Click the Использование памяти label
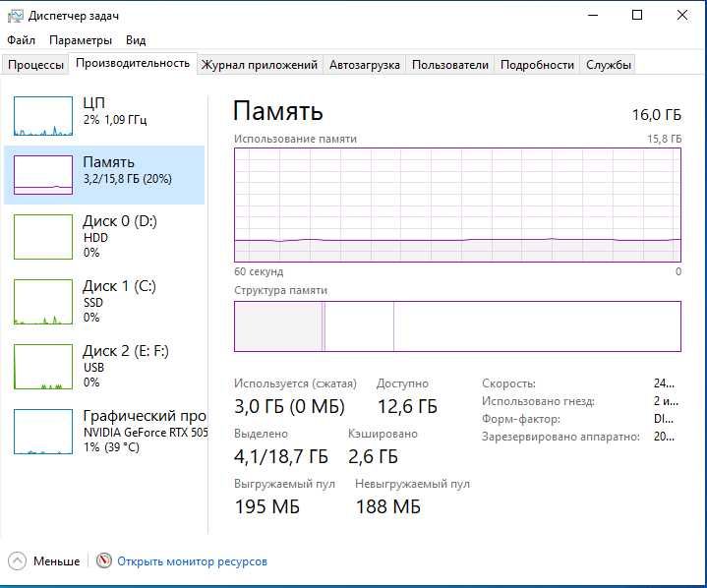This screenshot has height=588, width=707. (x=295, y=139)
